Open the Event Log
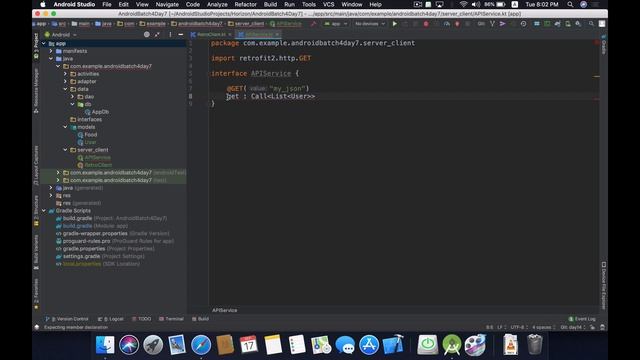Screen dimensions: 640x360 coord(582,319)
